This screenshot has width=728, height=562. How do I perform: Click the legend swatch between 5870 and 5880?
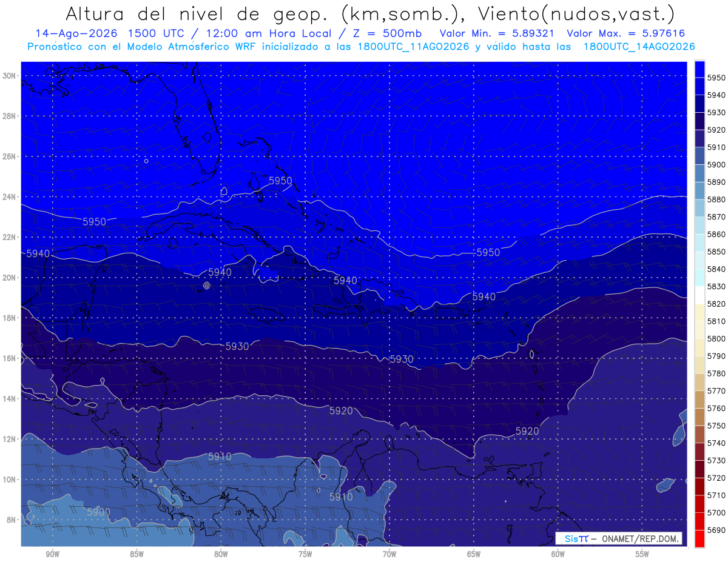point(699,209)
